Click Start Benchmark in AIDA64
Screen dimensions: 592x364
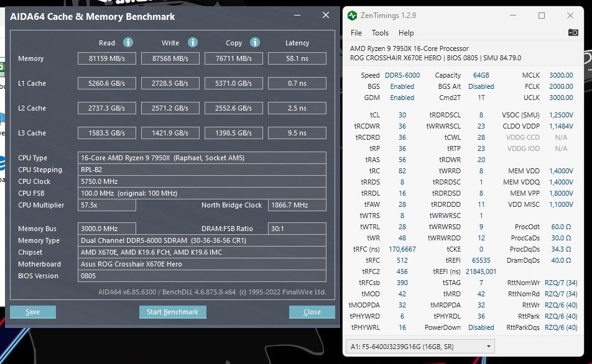coord(172,312)
